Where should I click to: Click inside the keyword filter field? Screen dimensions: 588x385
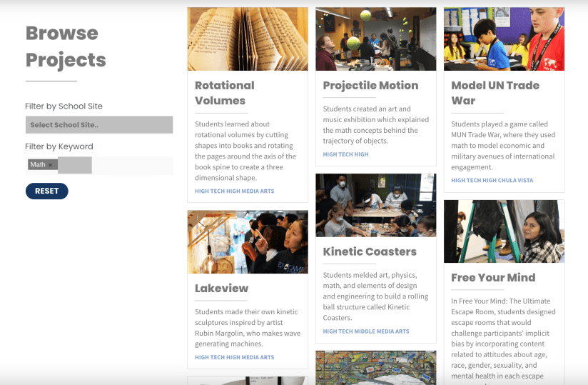[x=132, y=165]
